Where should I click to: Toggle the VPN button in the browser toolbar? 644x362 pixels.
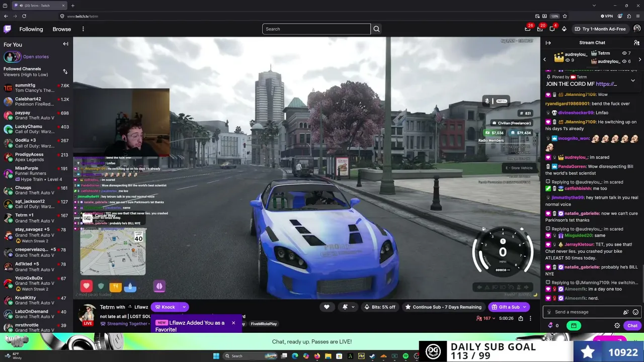click(x=606, y=16)
